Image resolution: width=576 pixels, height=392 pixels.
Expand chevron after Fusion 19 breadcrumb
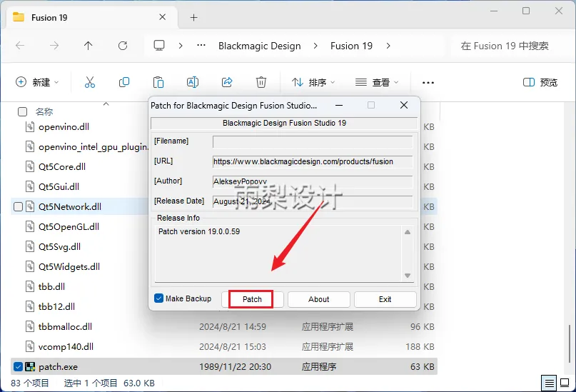pos(388,46)
